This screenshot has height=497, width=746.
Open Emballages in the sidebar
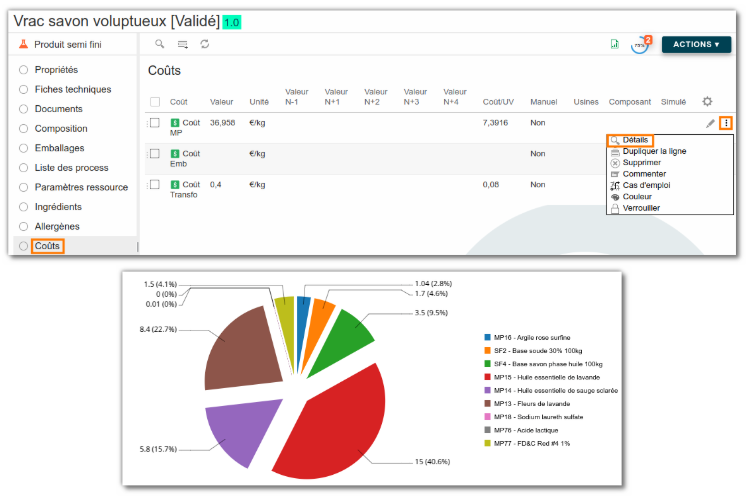click(x=59, y=148)
